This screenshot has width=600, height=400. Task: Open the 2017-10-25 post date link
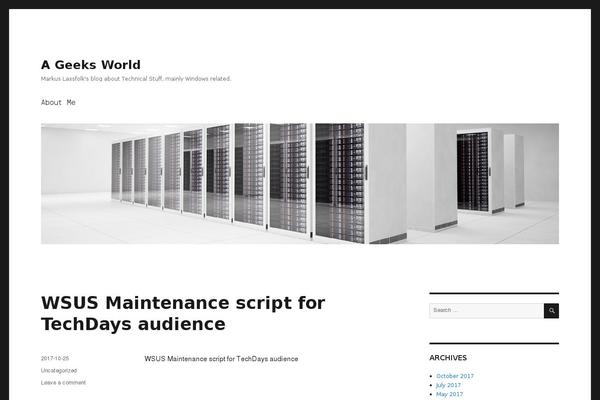(55, 359)
